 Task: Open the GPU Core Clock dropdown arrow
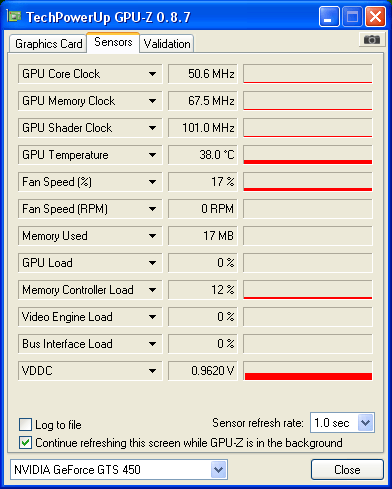pos(152,74)
